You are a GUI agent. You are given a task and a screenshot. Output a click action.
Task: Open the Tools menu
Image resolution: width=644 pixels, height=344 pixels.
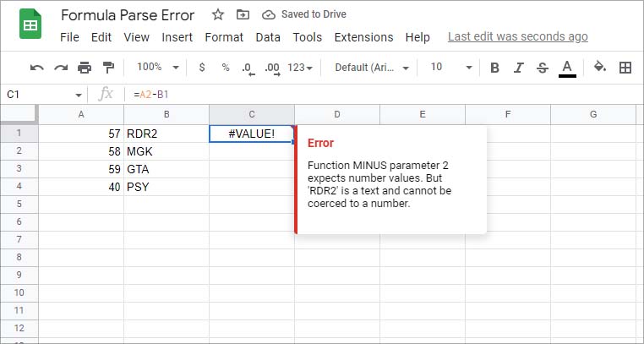coord(308,37)
